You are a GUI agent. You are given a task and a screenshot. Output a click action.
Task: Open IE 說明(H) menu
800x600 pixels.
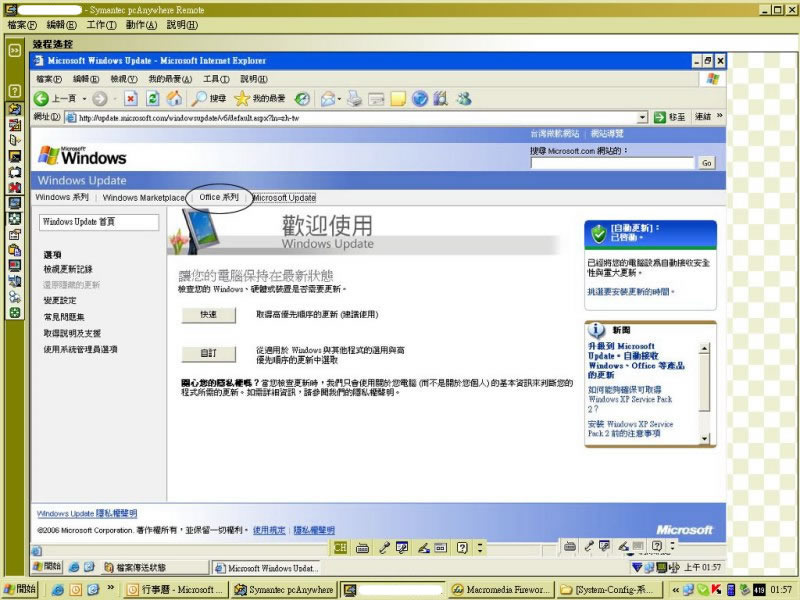254,79
